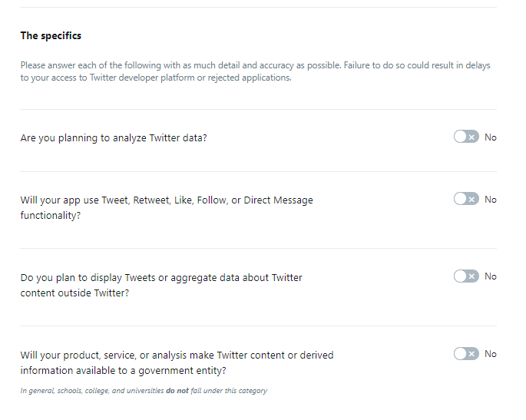
Task: Click the "No" label beside analyze Twitter data
Action: [491, 137]
